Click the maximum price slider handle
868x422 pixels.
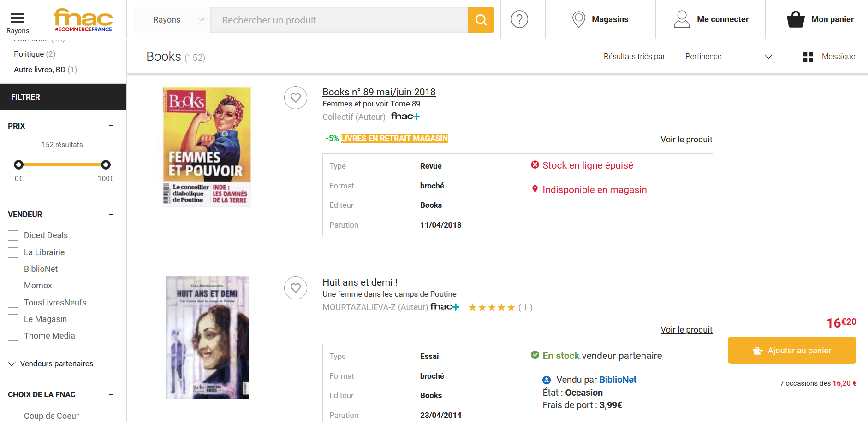tap(106, 164)
